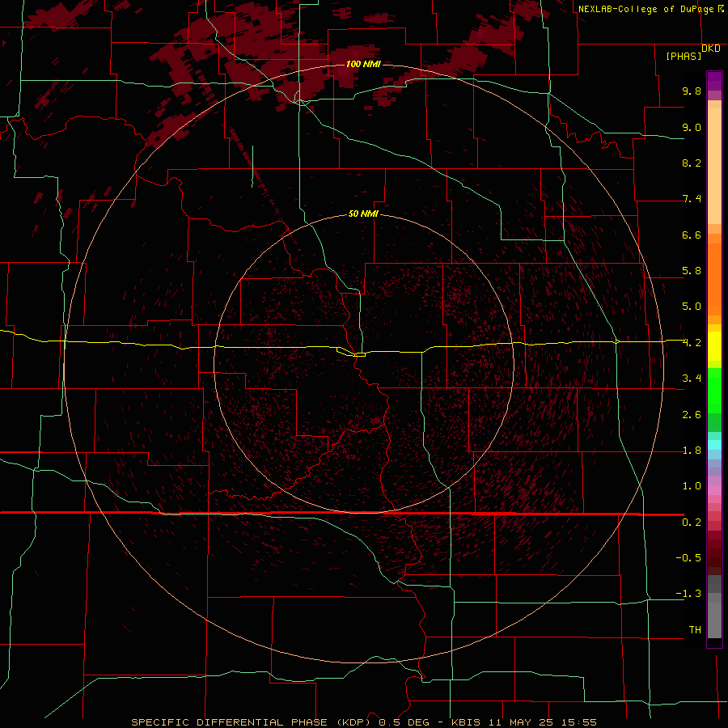Viewport: 728px width, 728px height.
Task: Click the 6.6 scale value
Action: pos(692,235)
